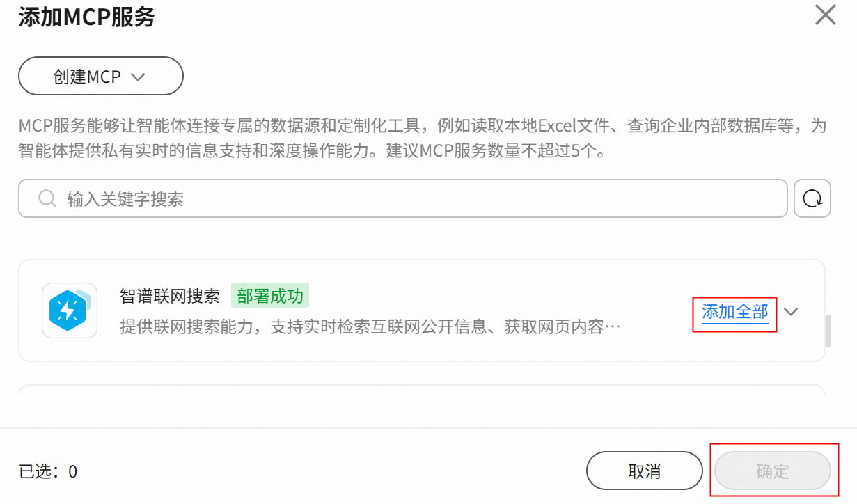The width and height of the screenshot is (857, 504).
Task: Click the service list vertical scrollbar
Action: tap(828, 331)
